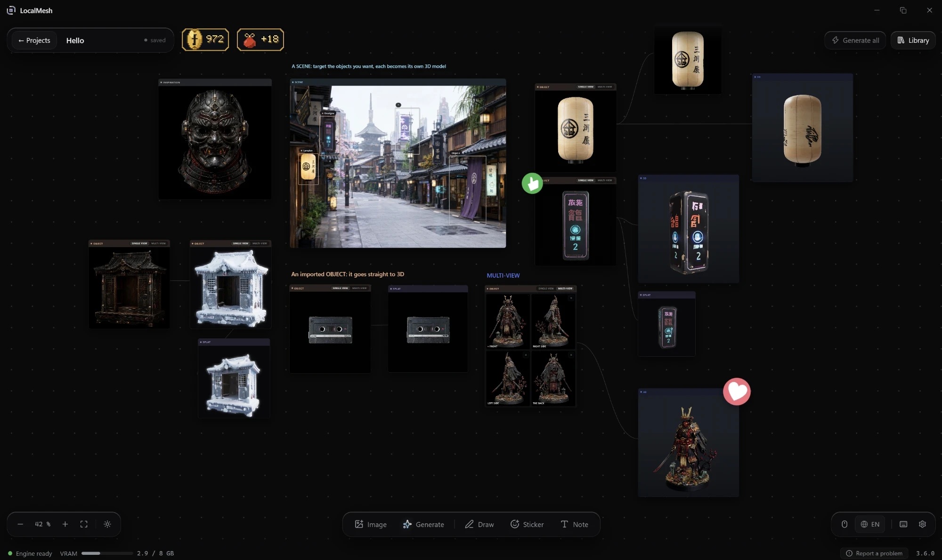Open the mouse controls icon
The height and width of the screenshot is (560, 942).
point(845,524)
